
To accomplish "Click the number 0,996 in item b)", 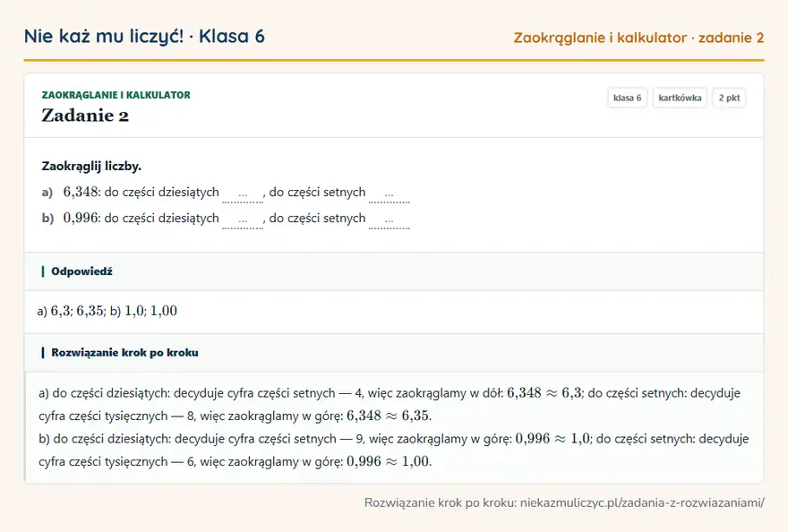I will [81, 219].
